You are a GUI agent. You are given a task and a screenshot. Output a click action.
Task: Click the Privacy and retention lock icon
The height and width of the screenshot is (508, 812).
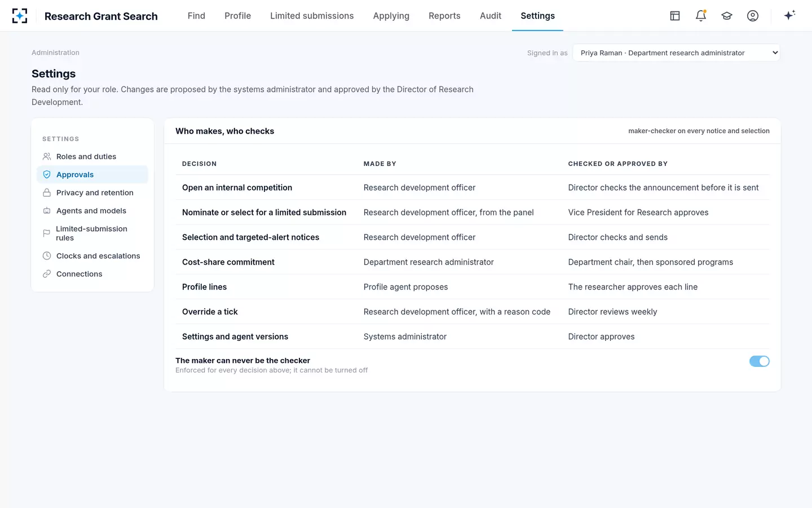tap(47, 192)
